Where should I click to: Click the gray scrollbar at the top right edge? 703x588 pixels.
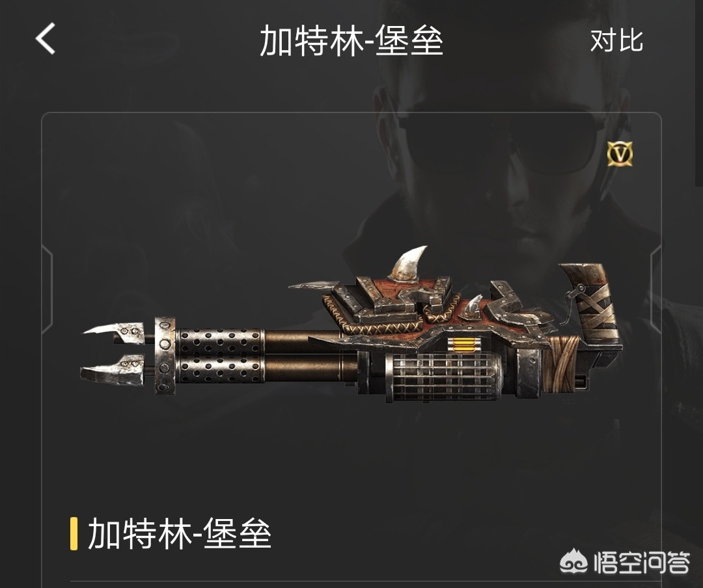(699, 93)
